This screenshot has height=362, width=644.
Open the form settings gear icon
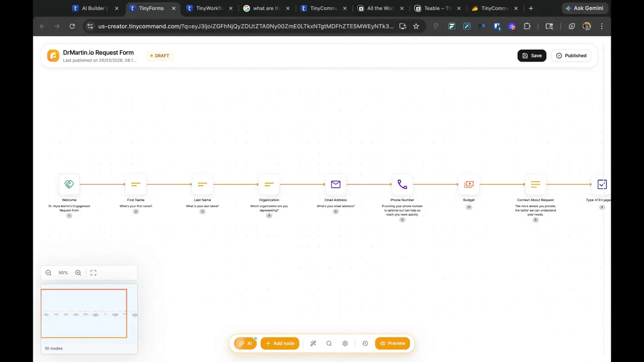pyautogui.click(x=345, y=343)
